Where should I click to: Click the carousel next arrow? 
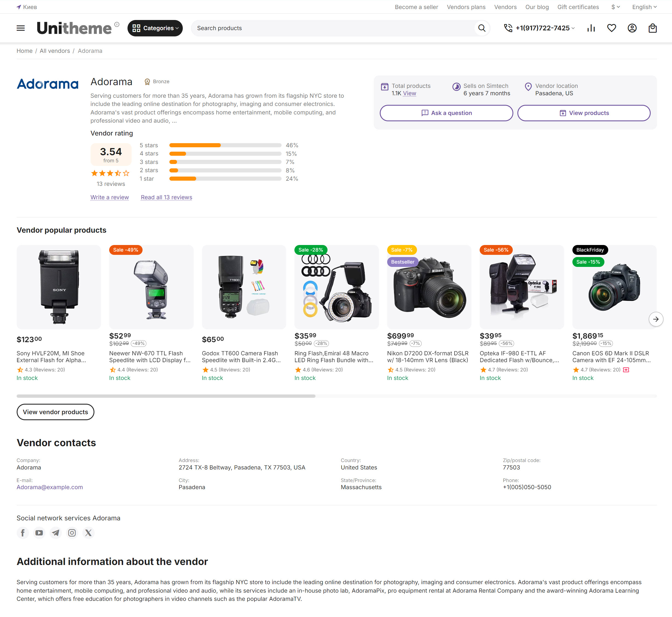tap(656, 319)
